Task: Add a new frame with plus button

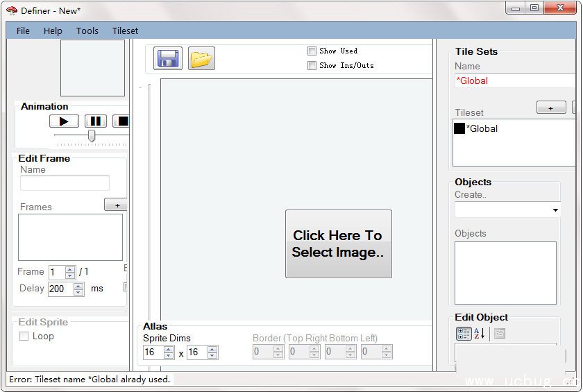Action: click(x=116, y=205)
